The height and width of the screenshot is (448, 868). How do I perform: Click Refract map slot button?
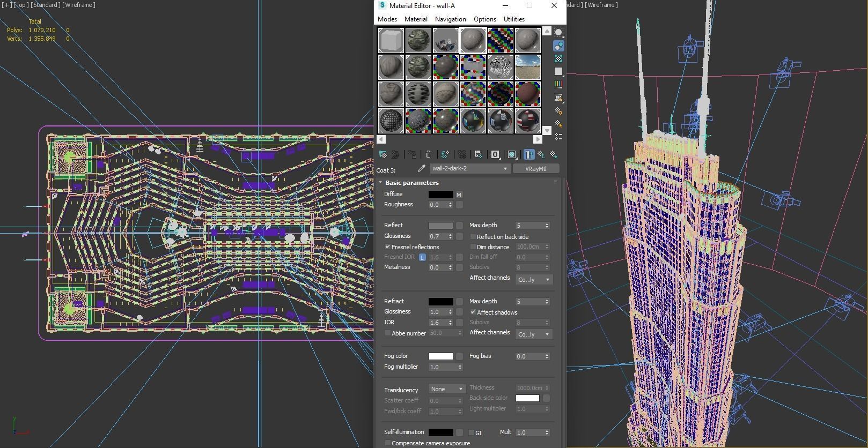pyautogui.click(x=459, y=302)
